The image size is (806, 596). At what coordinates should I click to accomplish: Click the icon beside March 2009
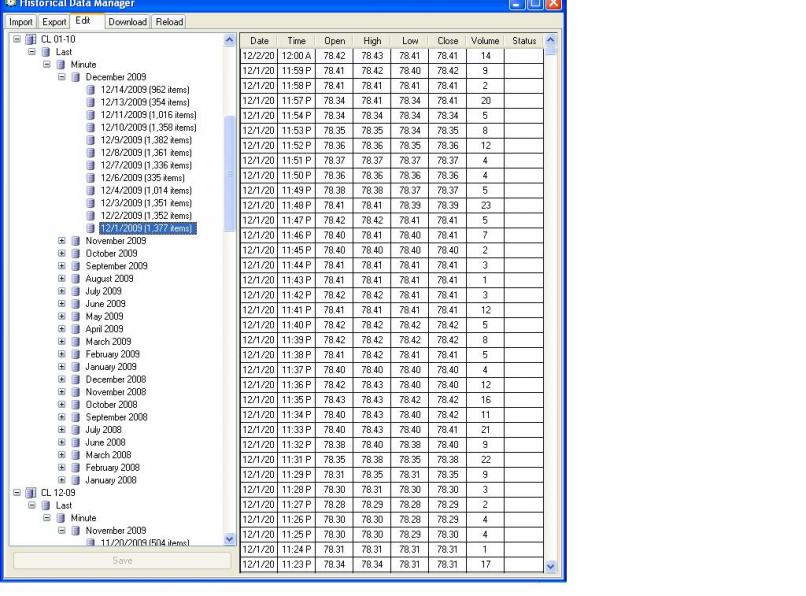76,341
